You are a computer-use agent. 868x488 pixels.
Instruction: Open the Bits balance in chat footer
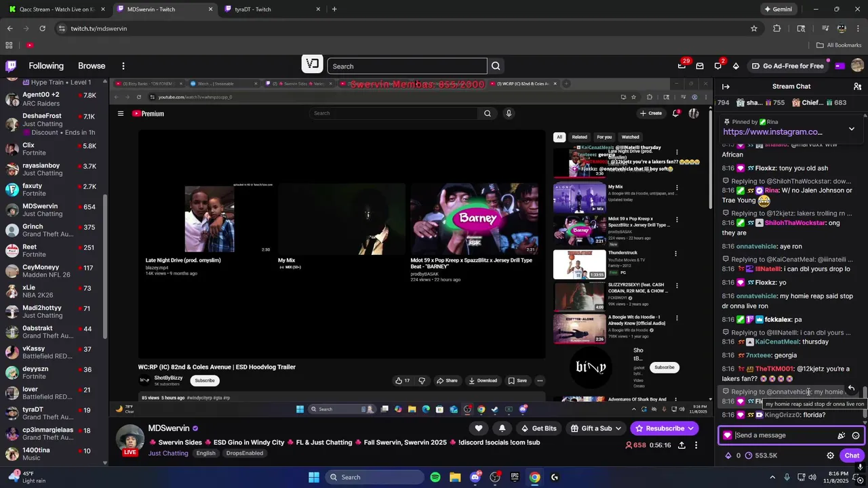point(733,455)
